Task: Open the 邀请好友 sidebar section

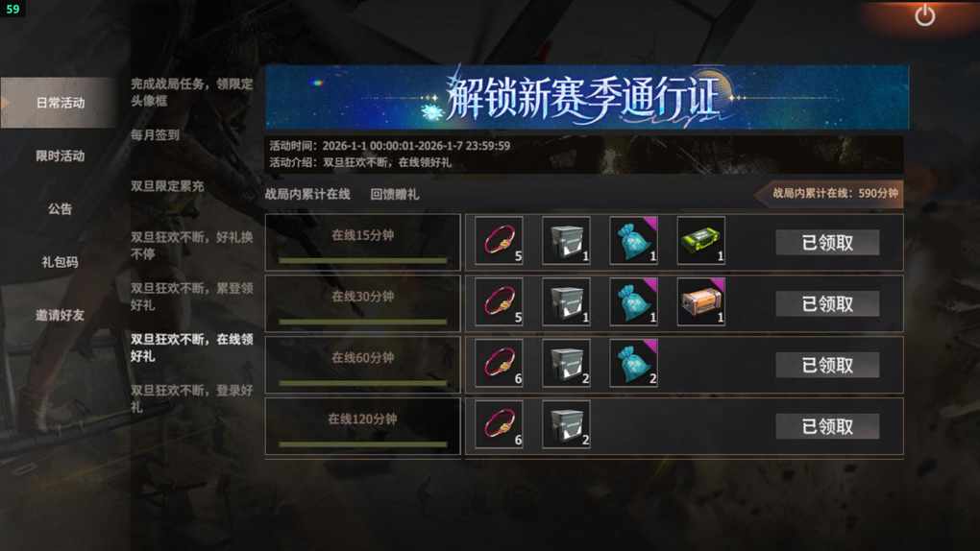Action: pyautogui.click(x=60, y=315)
